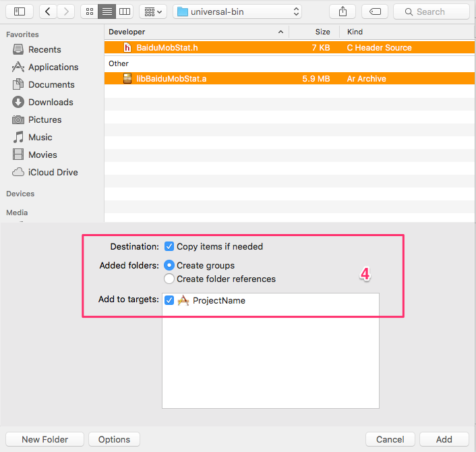Open Applications in the sidebar
The image size is (476, 452).
click(45, 67)
